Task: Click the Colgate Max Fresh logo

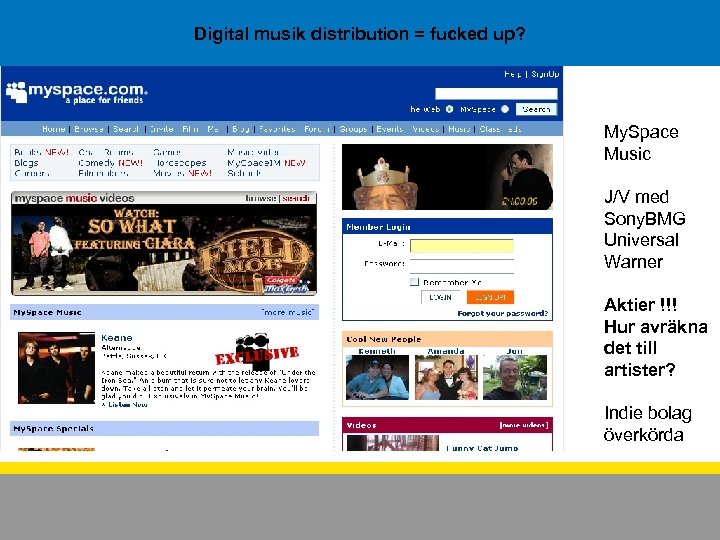Action: click(x=287, y=285)
